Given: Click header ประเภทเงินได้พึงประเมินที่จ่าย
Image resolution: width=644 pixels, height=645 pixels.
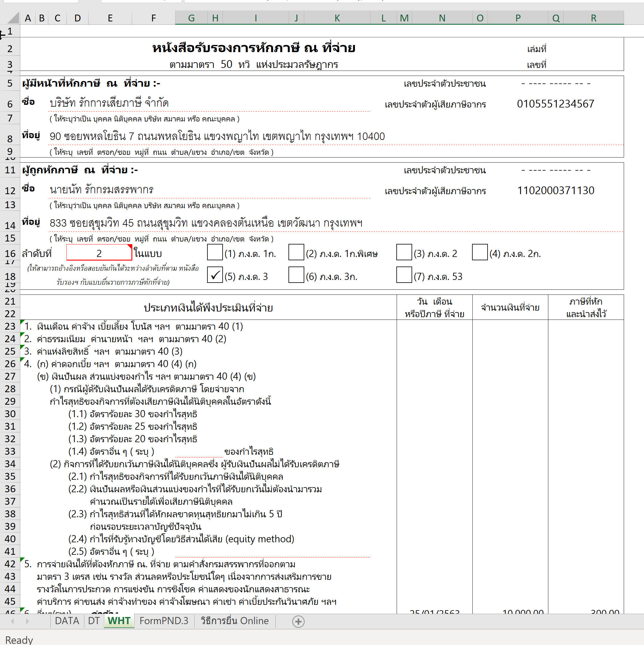Looking at the screenshot, I should pyautogui.click(x=208, y=307).
